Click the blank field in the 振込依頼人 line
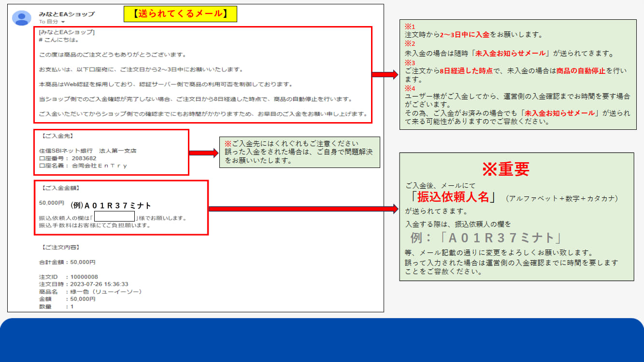Screen dimensions: 644x362 [x=114, y=216]
